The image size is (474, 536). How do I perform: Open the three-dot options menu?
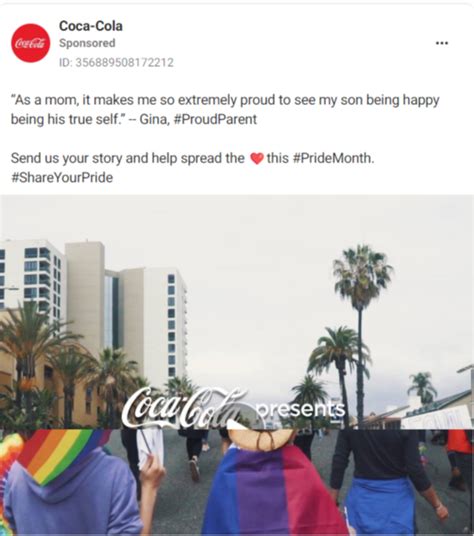442,43
